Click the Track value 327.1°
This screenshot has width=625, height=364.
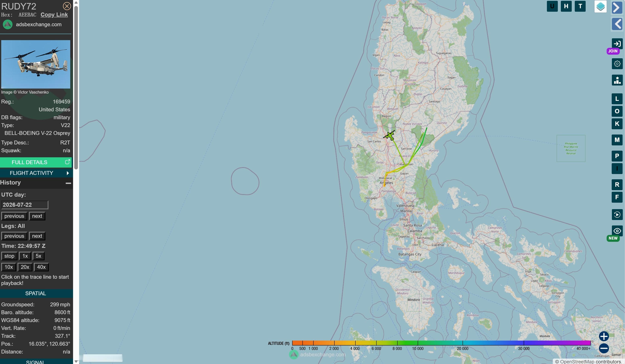click(x=63, y=336)
